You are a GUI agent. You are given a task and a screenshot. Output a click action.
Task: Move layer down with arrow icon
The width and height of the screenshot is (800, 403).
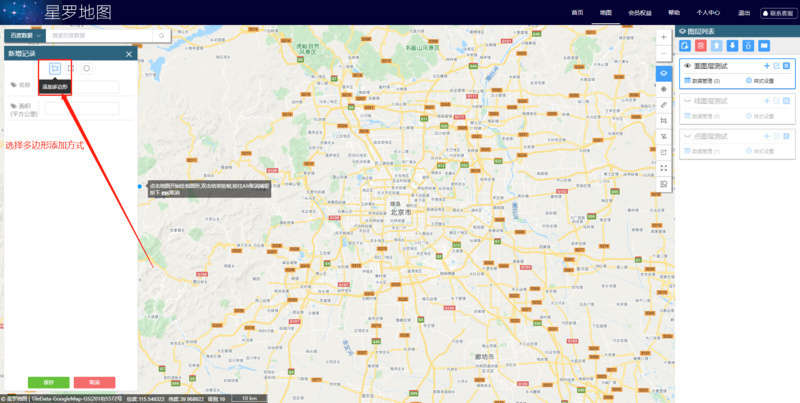733,46
